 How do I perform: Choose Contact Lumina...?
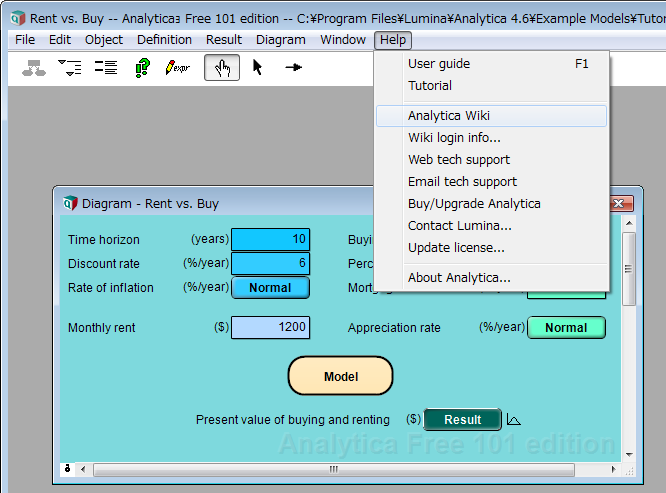[x=491, y=226]
